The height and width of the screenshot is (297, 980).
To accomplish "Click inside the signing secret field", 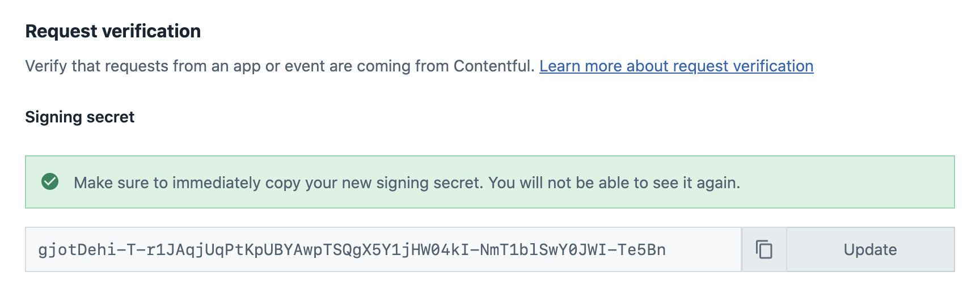I will coord(352,249).
